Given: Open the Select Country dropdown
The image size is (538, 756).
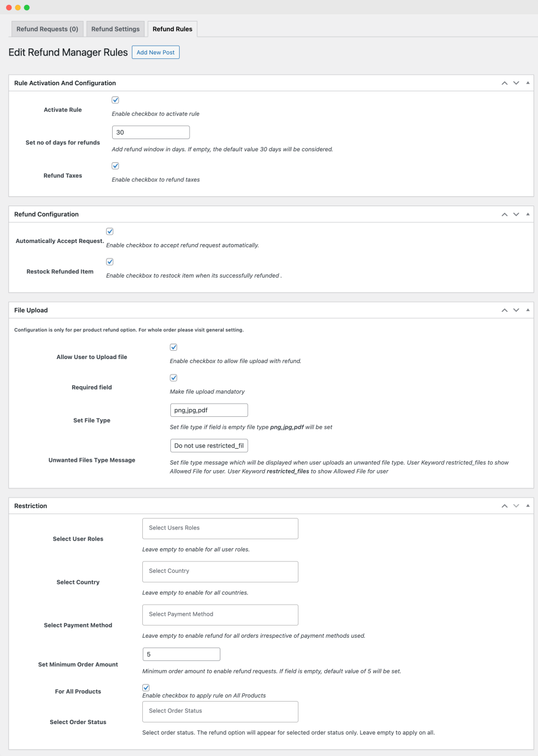Looking at the screenshot, I should pyautogui.click(x=220, y=571).
